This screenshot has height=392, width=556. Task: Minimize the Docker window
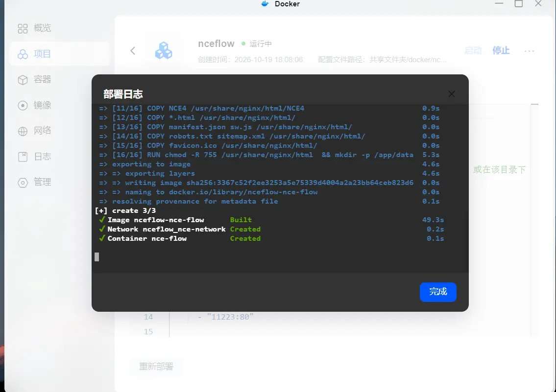[x=499, y=3]
